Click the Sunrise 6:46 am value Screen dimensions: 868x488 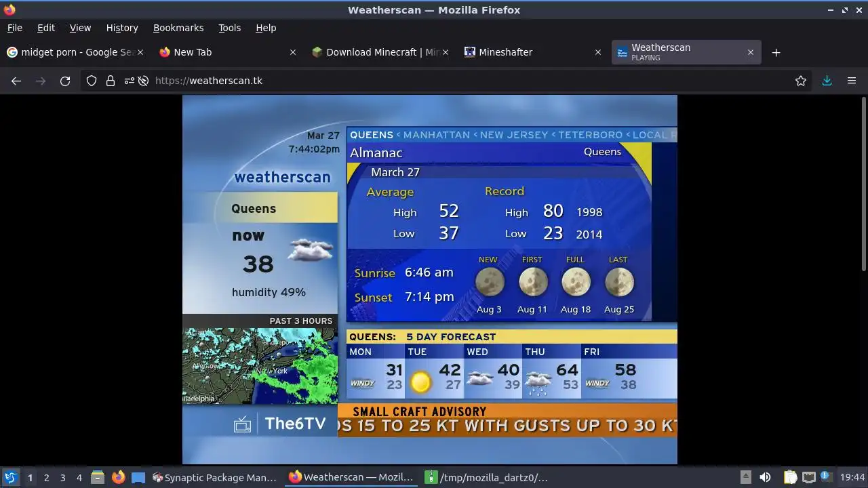(x=429, y=272)
